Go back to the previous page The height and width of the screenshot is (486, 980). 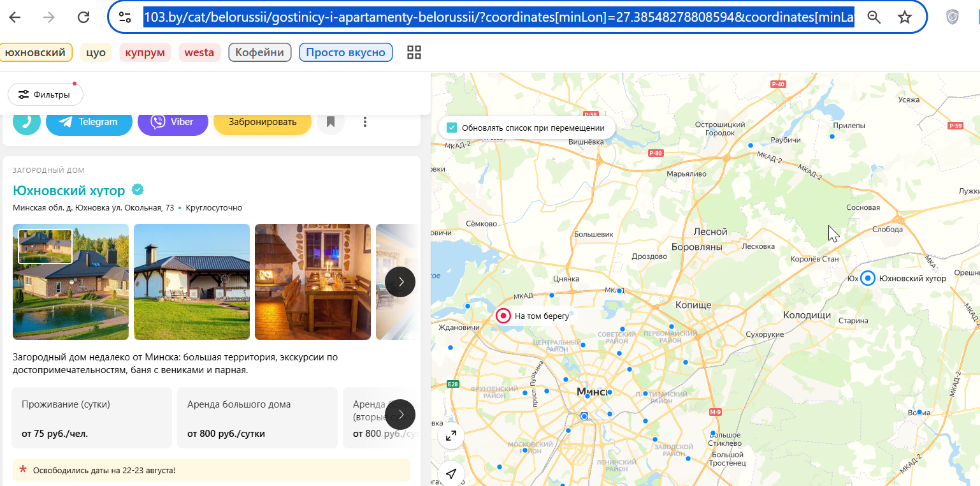(15, 17)
